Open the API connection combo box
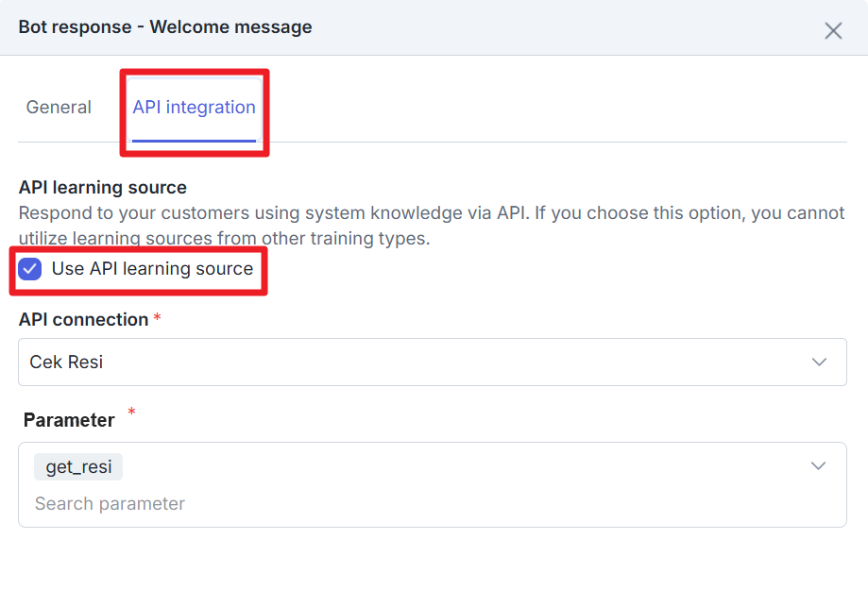This screenshot has width=868, height=590. tap(432, 362)
